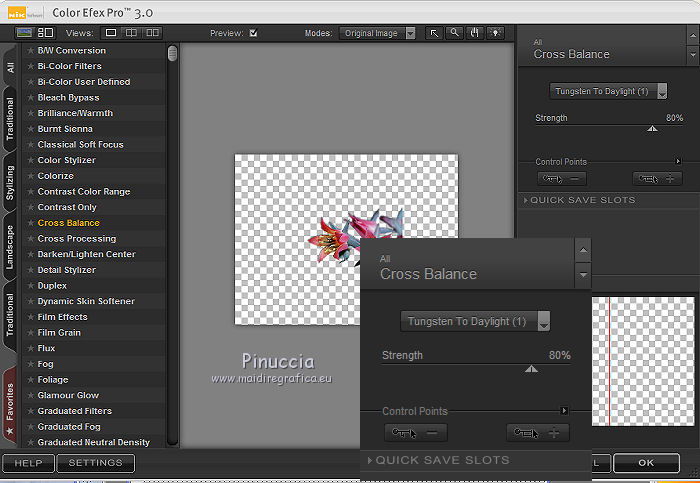Image resolution: width=700 pixels, height=483 pixels.
Task: Star the Cross Balance filter as favorite
Action: coord(31,223)
